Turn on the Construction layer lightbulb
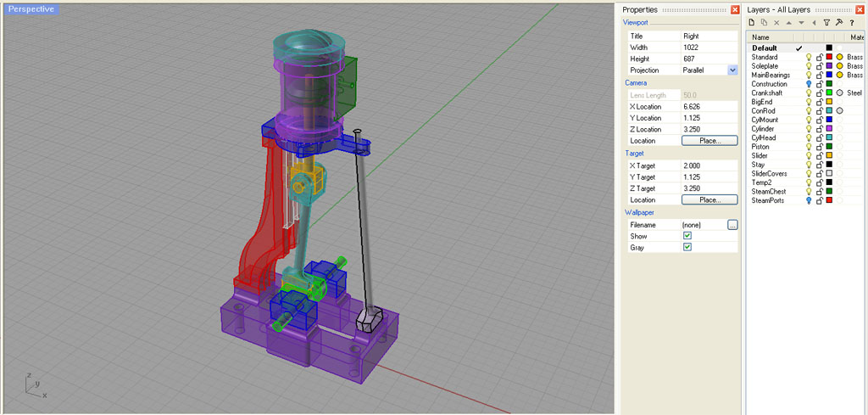Image resolution: width=868 pixels, height=415 pixels. (809, 84)
